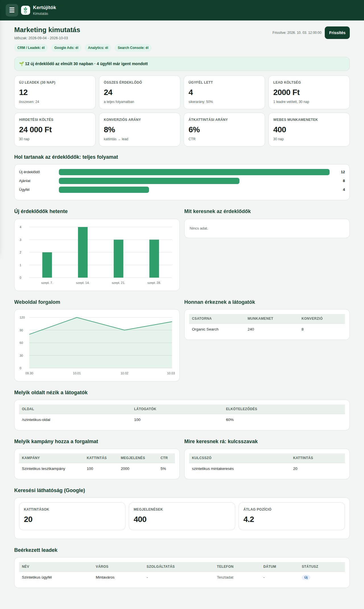
Task: Click the Kertújítók logo icon
Action: [26, 10]
